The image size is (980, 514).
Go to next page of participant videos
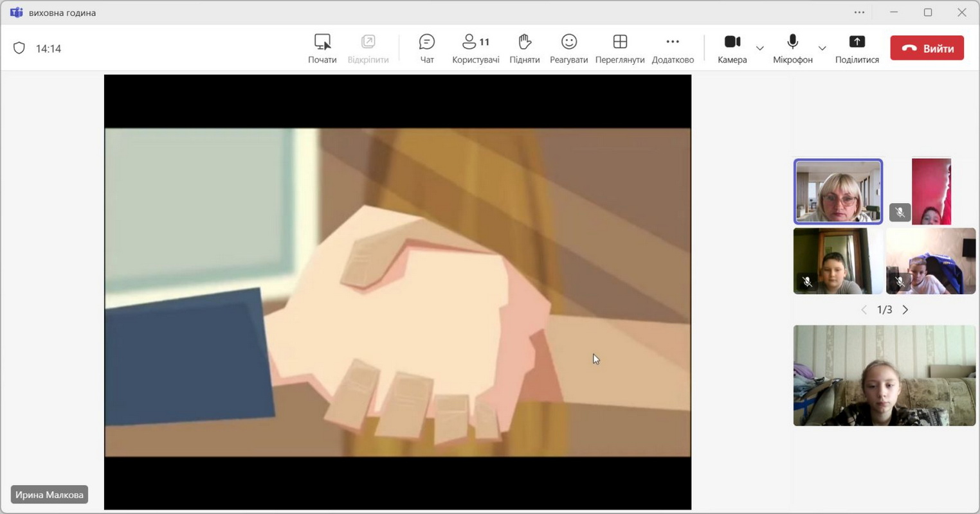pyautogui.click(x=905, y=310)
